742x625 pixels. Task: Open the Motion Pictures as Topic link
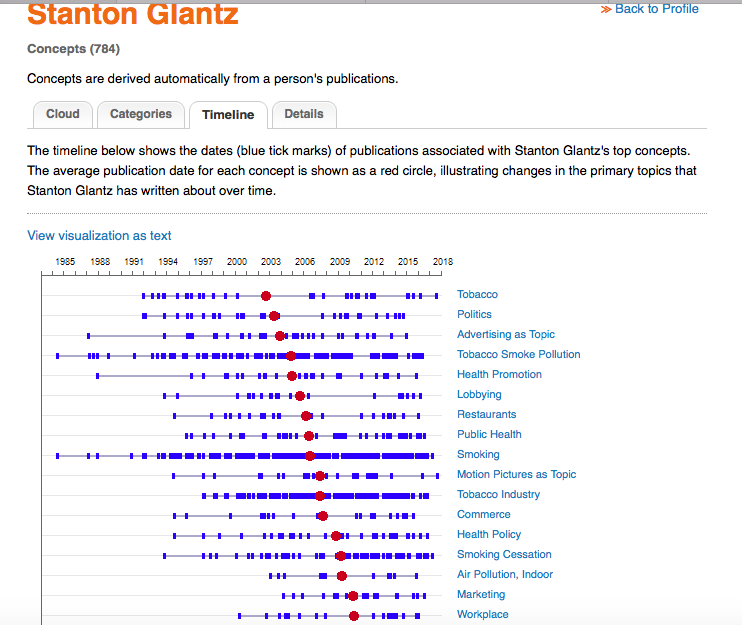[516, 475]
